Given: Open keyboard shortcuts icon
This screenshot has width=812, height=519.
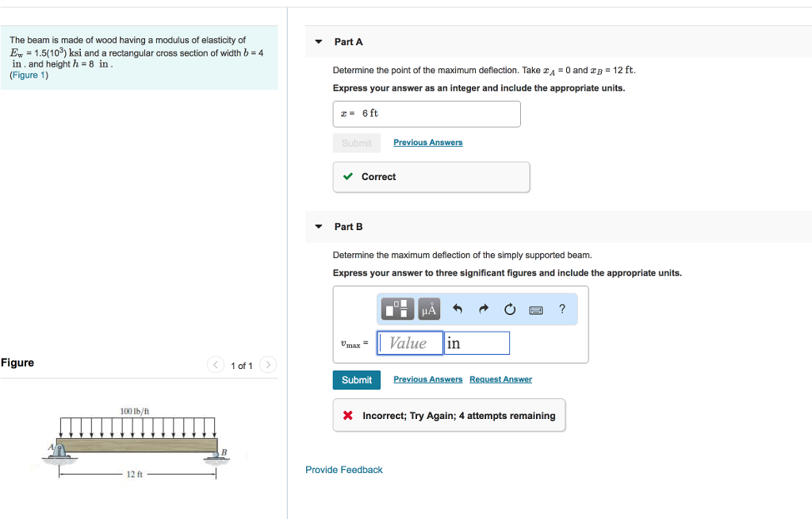Looking at the screenshot, I should [536, 309].
